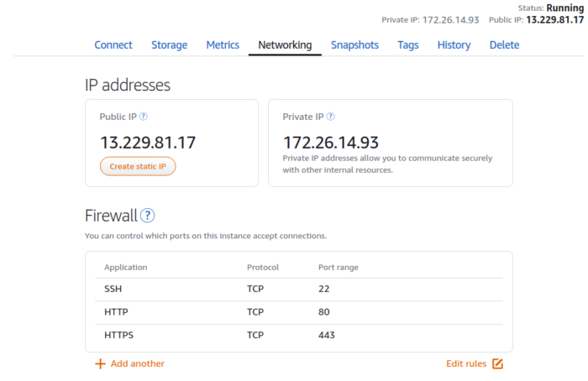588x381 pixels.
Task: Open the Firewall help question mark icon
Action: [x=148, y=216]
